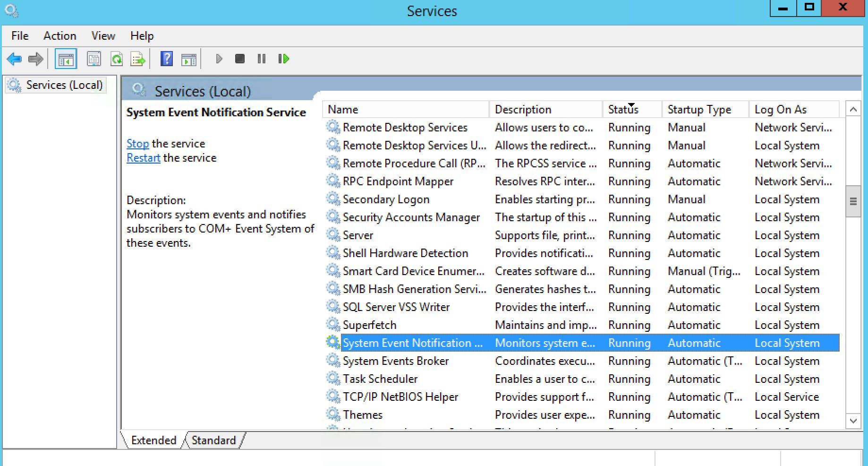868x466 pixels.
Task: Stop the selected service with the stop icon
Action: (240, 59)
